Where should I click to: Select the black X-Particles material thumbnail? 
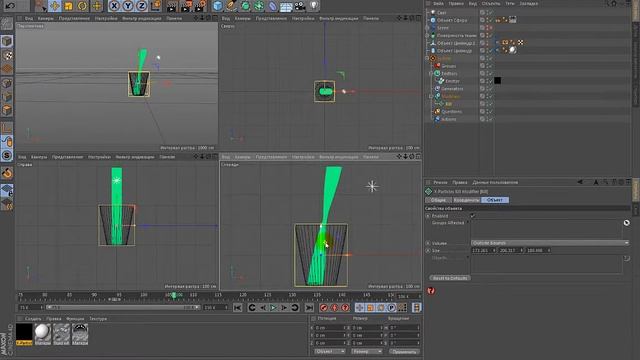point(24,334)
